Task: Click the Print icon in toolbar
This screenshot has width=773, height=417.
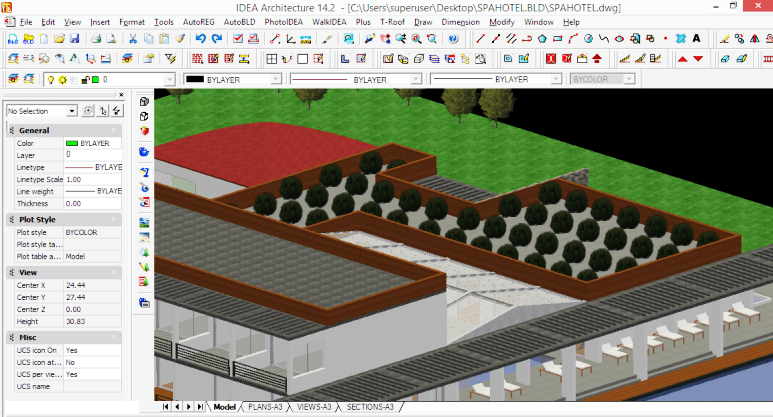Action: (x=96, y=39)
